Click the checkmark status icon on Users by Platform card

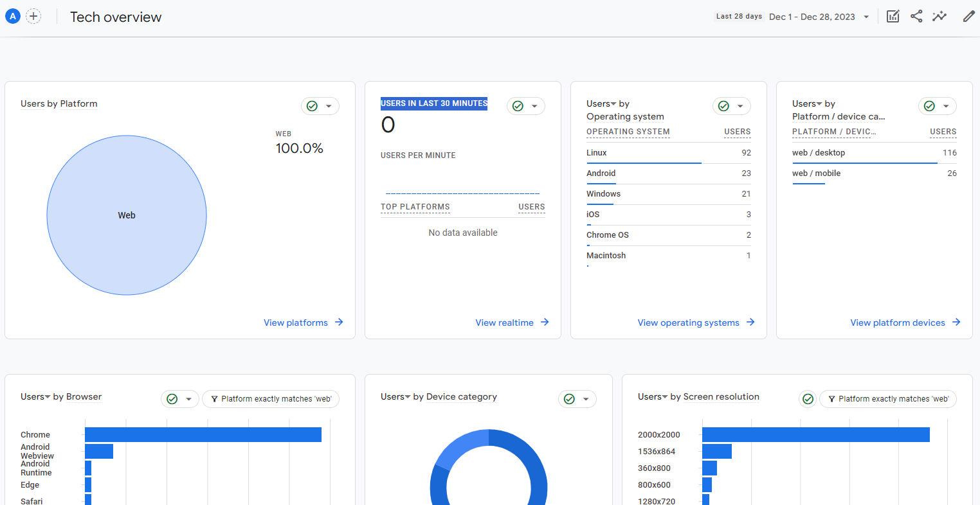(x=312, y=106)
